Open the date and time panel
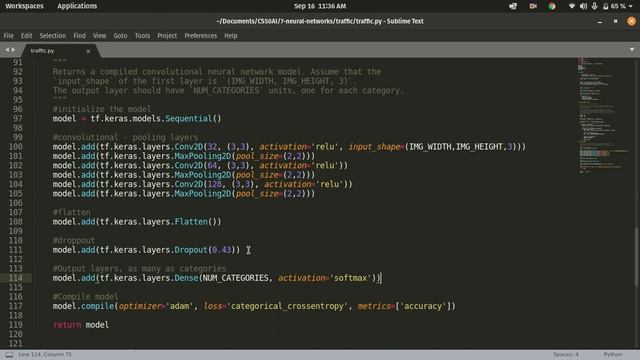The width and height of the screenshot is (640, 360). 320,6
